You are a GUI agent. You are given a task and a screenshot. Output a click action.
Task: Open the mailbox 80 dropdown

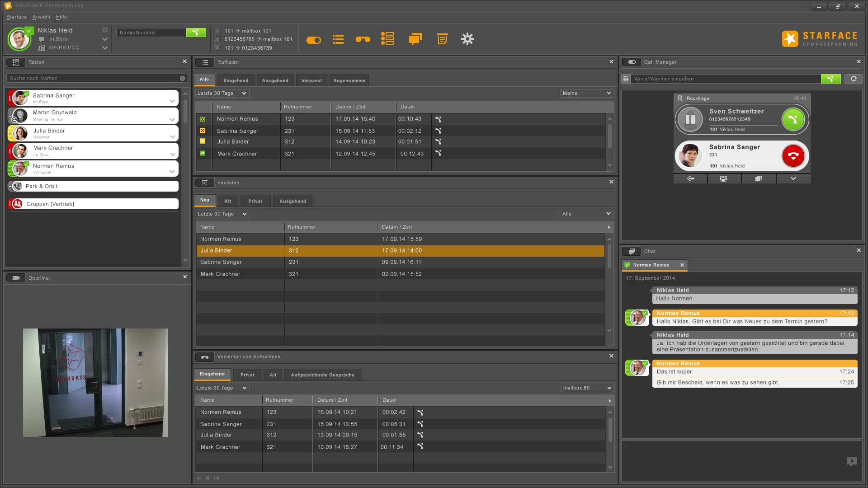[587, 388]
